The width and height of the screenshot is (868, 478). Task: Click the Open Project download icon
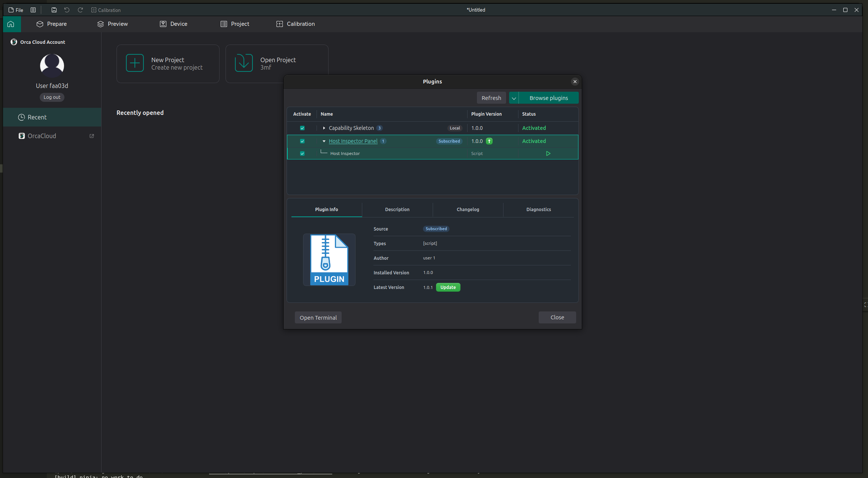(244, 63)
